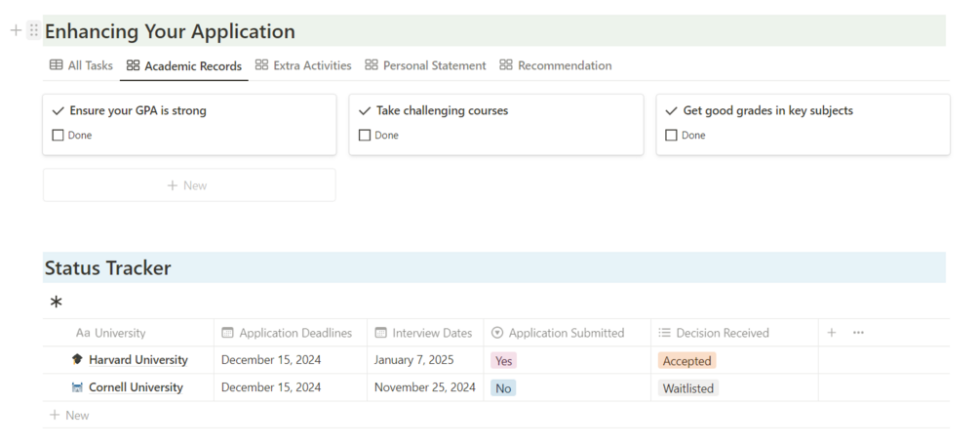The width and height of the screenshot is (980, 445).
Task: Click the orange Accepted tag for Harvard
Action: point(686,361)
